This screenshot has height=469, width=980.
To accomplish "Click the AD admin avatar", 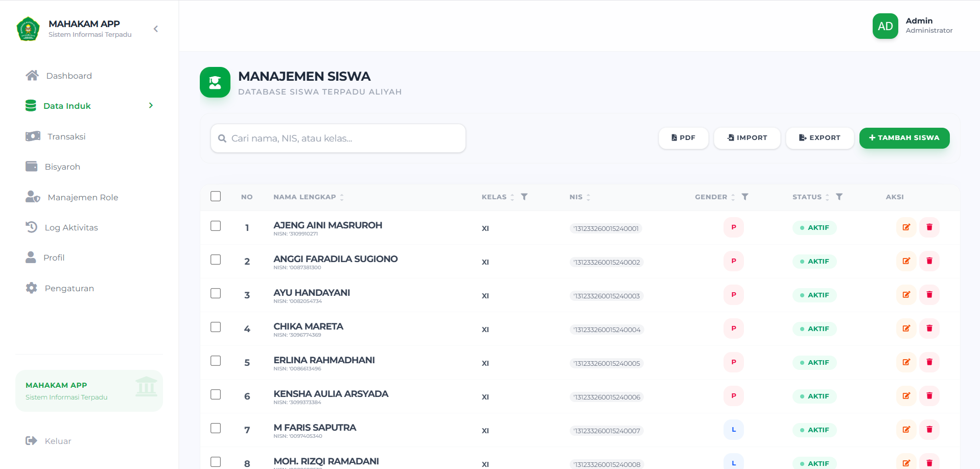I will (x=885, y=26).
